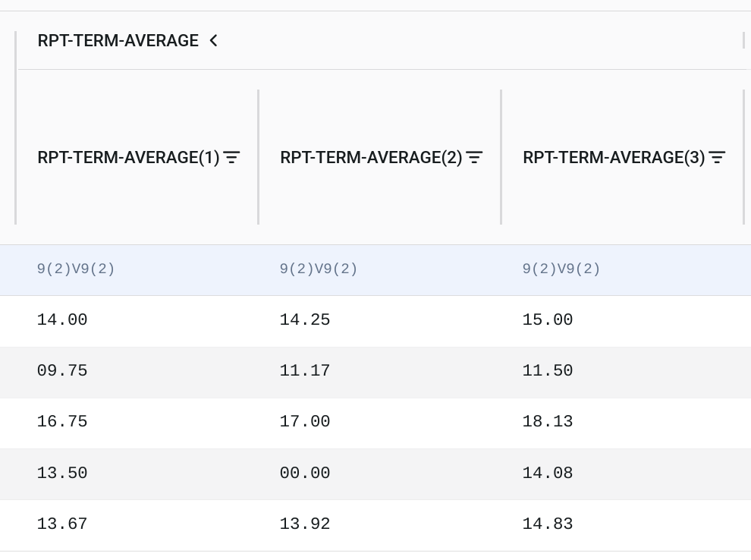Click the 11.17 cell
This screenshot has width=751, height=560.
coord(380,372)
